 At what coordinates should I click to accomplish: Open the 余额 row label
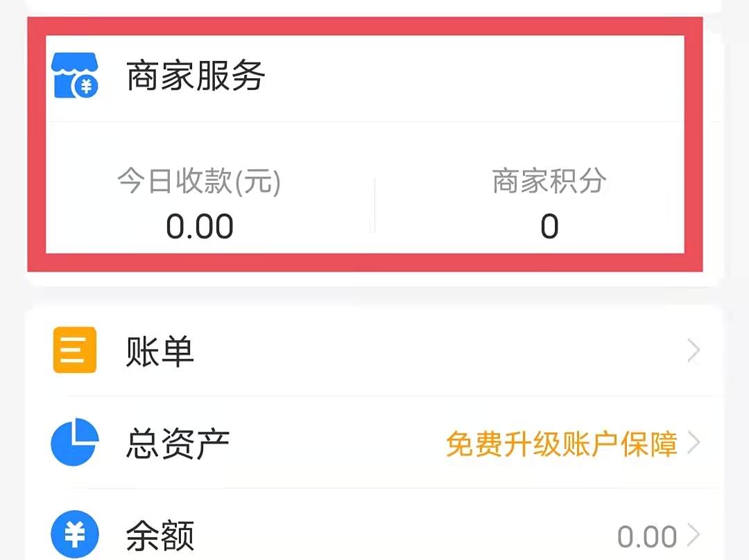(160, 536)
